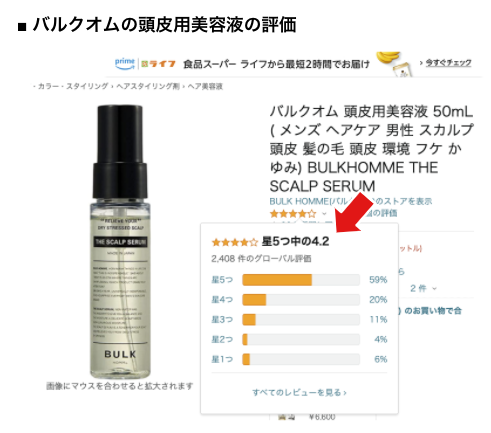Click the banana image in banner
This screenshot has height=433, width=491.
(388, 59)
